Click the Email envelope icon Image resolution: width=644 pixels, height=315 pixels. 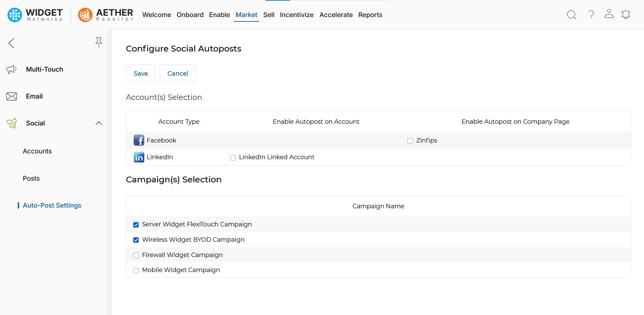(12, 96)
